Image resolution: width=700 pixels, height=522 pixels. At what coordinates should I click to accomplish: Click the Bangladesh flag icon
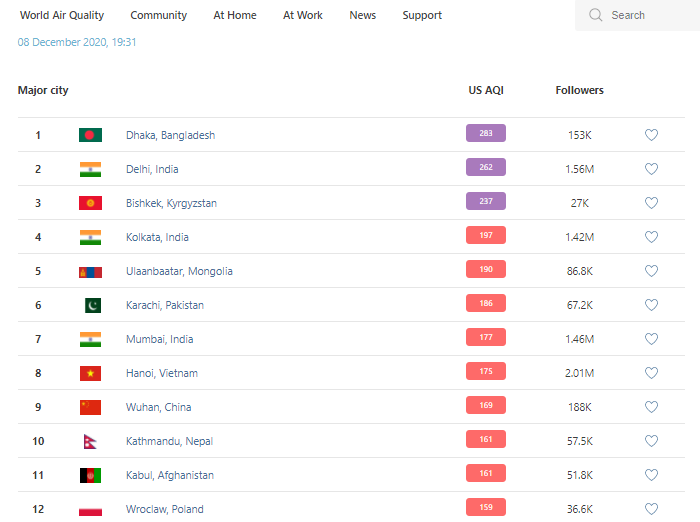(x=90, y=135)
